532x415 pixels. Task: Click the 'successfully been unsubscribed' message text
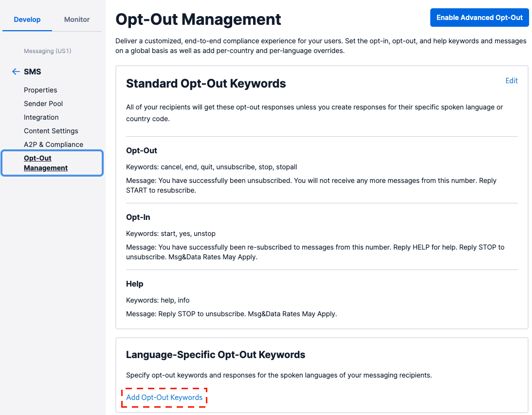[x=311, y=185]
